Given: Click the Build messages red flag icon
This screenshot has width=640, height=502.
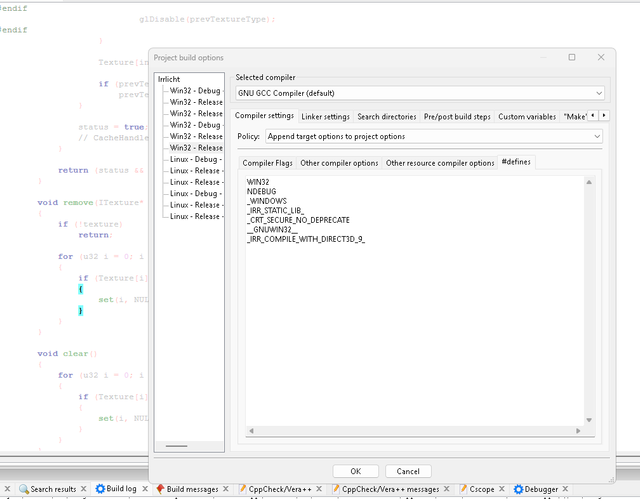Looking at the screenshot, I should (160, 489).
